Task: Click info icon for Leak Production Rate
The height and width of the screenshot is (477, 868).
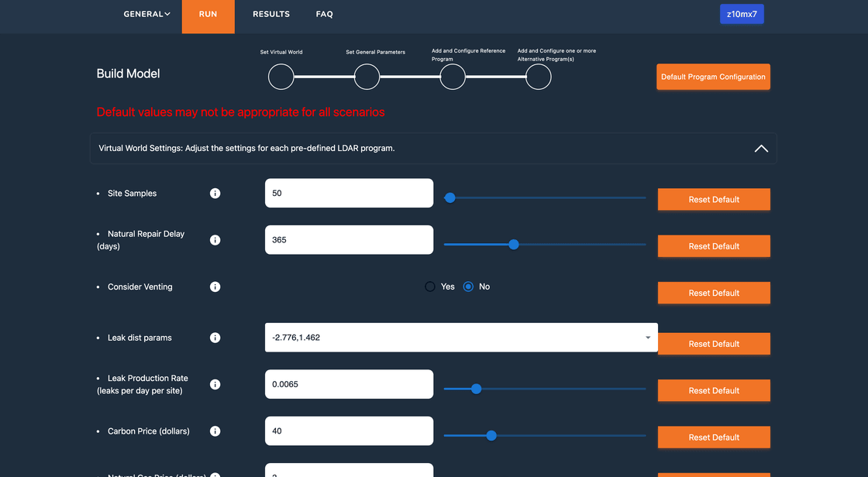Action: (215, 385)
